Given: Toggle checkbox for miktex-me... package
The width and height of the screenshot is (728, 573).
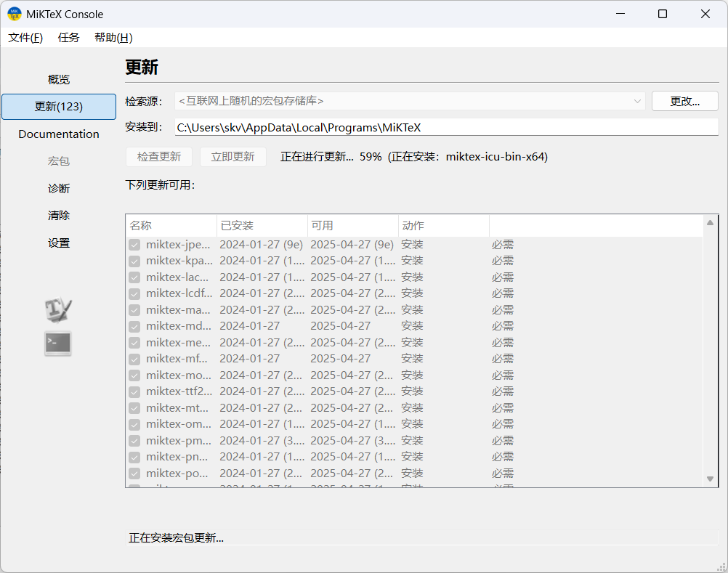Looking at the screenshot, I should pos(134,343).
